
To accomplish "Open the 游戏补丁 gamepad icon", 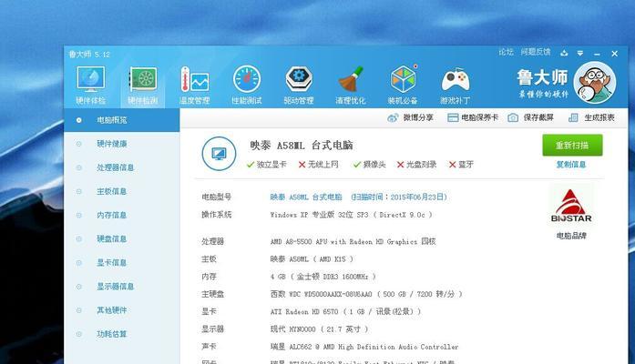I will [x=456, y=80].
